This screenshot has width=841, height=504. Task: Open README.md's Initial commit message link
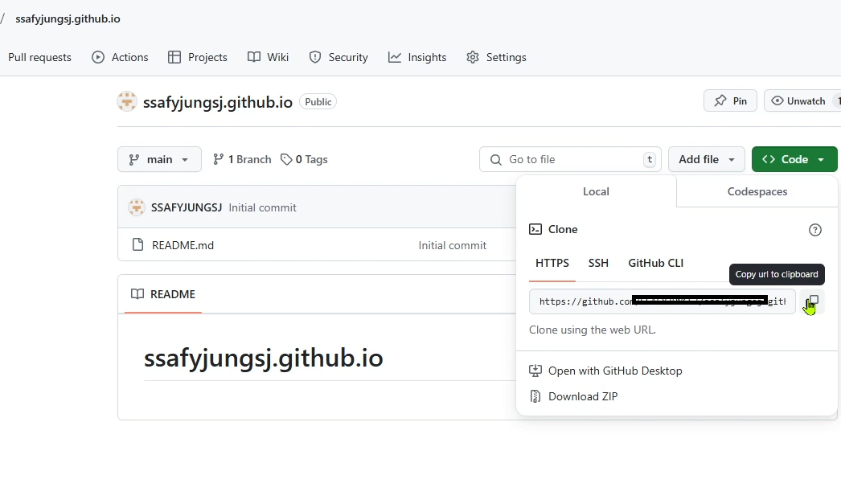coord(452,245)
